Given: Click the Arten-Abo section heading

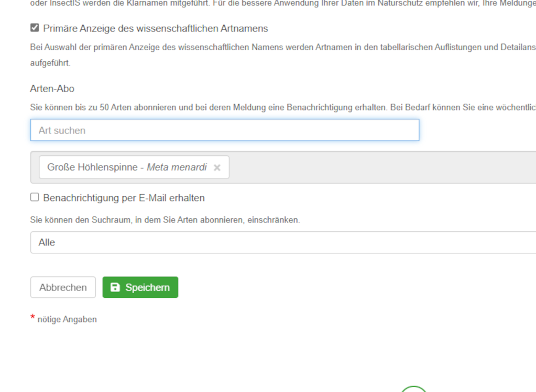Looking at the screenshot, I should coord(52,89).
